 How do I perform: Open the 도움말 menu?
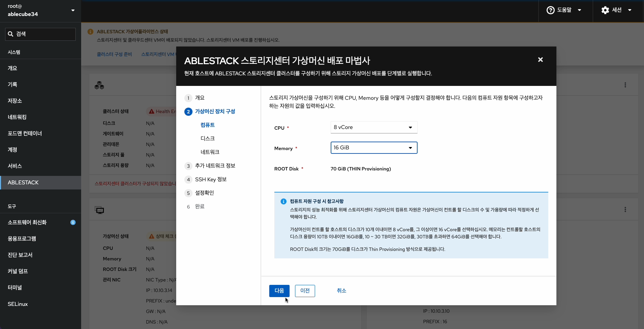pyautogui.click(x=565, y=10)
